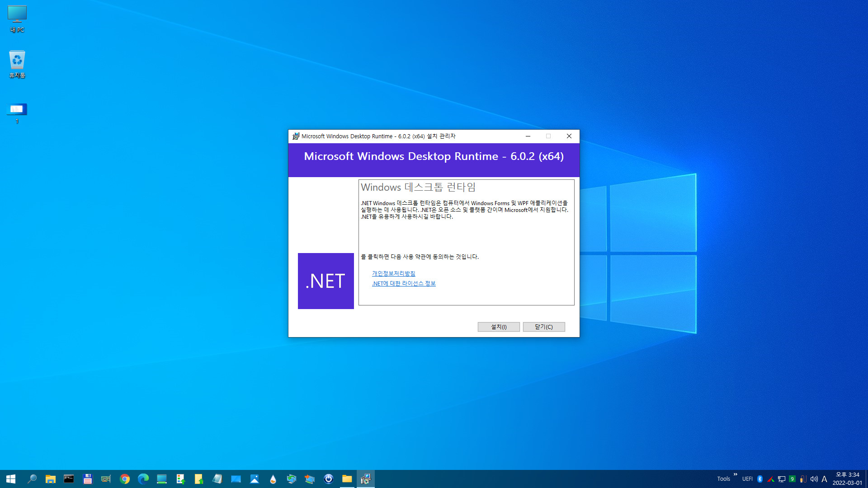Click the yellow note with green arrow icon
868x488 pixels.
point(199,479)
